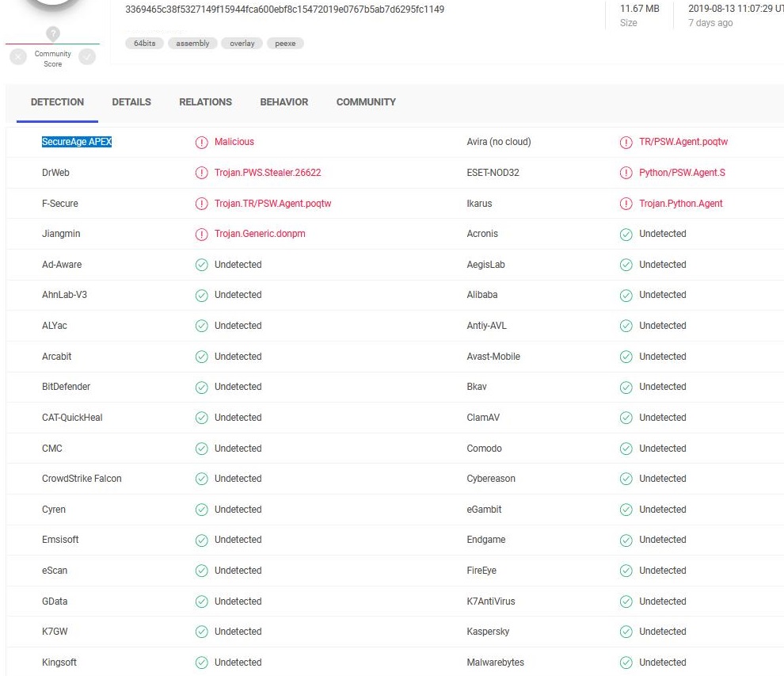Click the CAT-QuickHeal engine name
The image size is (784, 676).
[72, 418]
